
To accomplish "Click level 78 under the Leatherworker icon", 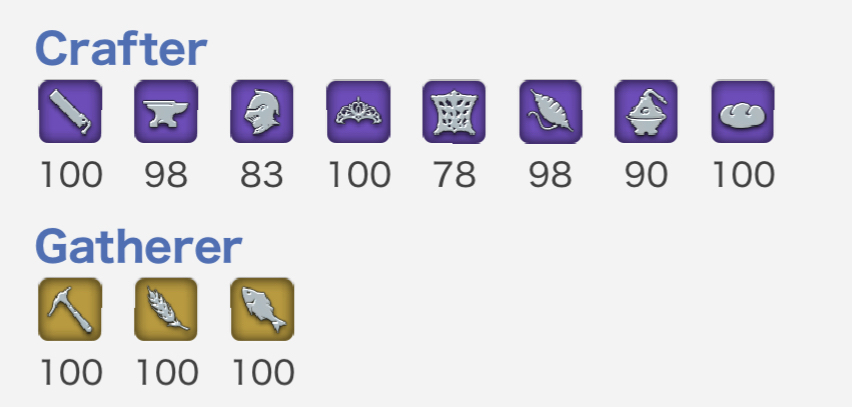I will point(454,175).
